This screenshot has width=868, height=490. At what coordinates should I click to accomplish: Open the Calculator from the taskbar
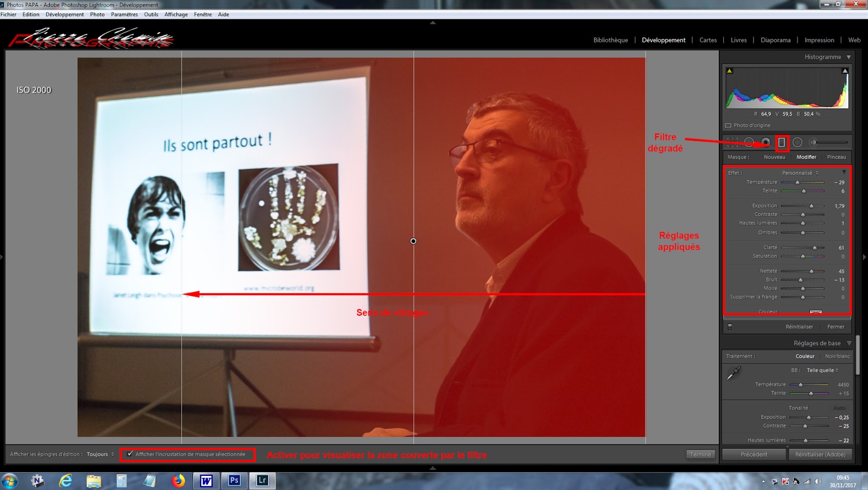click(122, 481)
